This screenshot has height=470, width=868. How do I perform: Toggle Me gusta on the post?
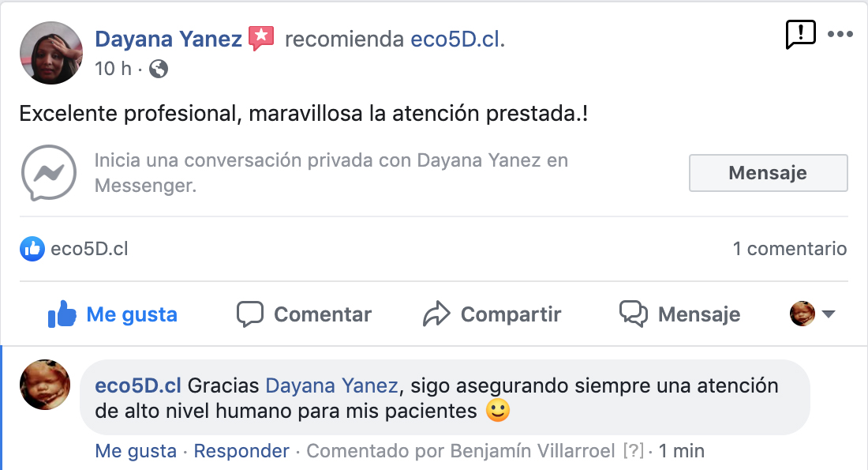pos(112,314)
